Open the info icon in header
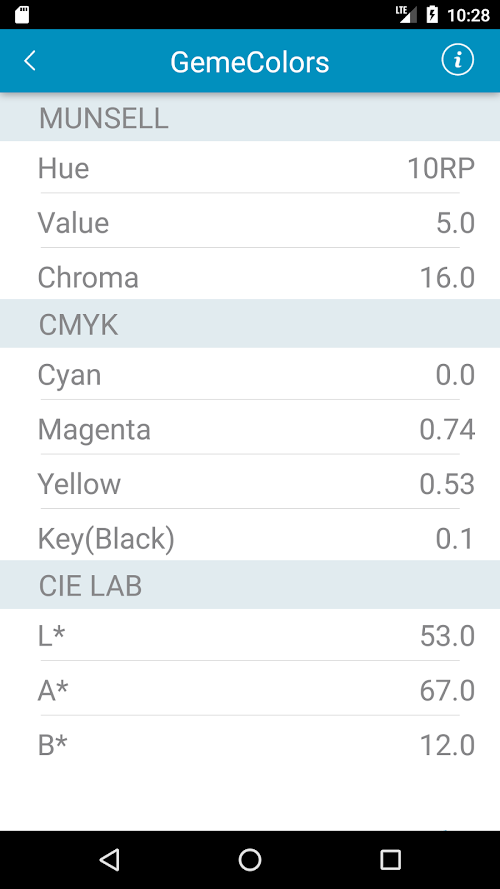The height and width of the screenshot is (889, 500). (457, 60)
